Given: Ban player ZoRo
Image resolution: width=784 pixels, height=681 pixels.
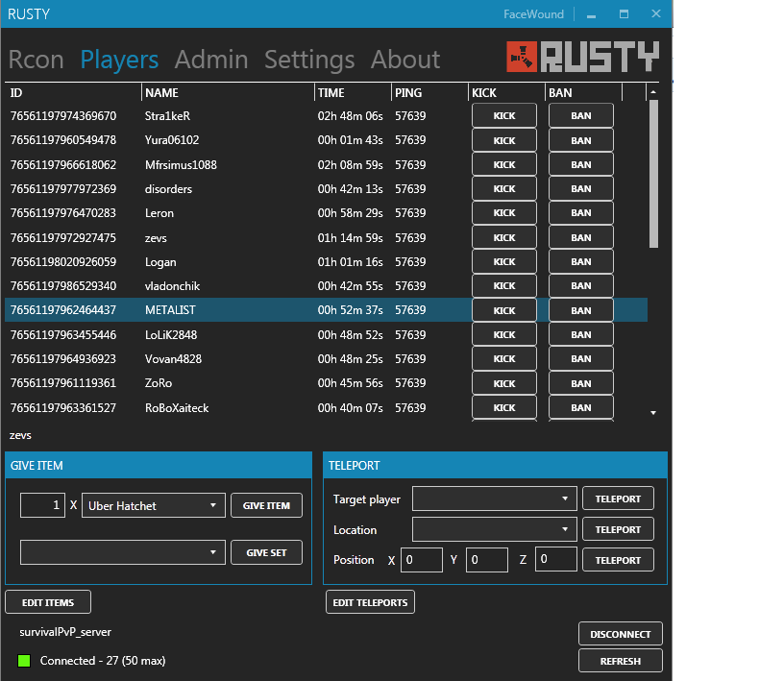Looking at the screenshot, I should click(581, 383).
